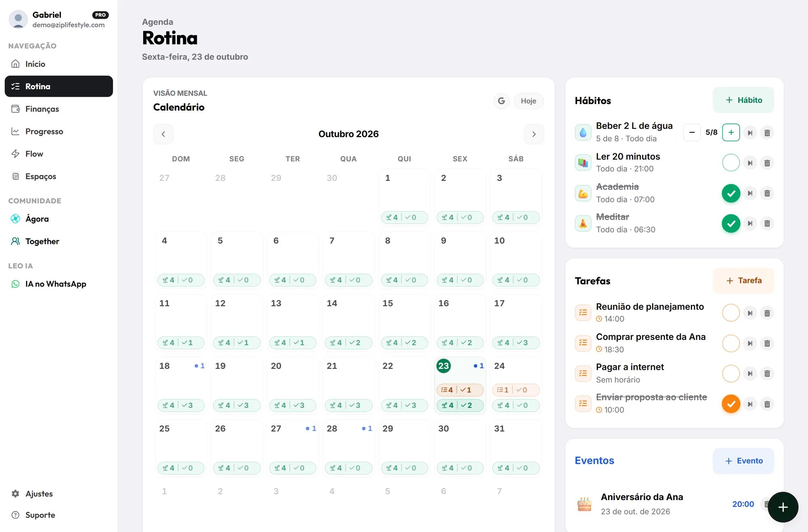808x532 pixels.
Task: Go to next month in calendar
Action: (x=534, y=134)
